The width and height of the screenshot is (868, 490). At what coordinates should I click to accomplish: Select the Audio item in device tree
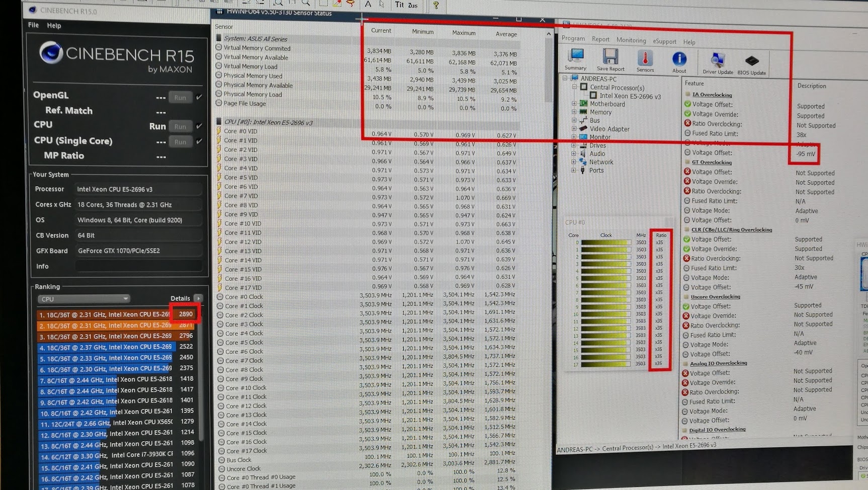[x=597, y=154]
